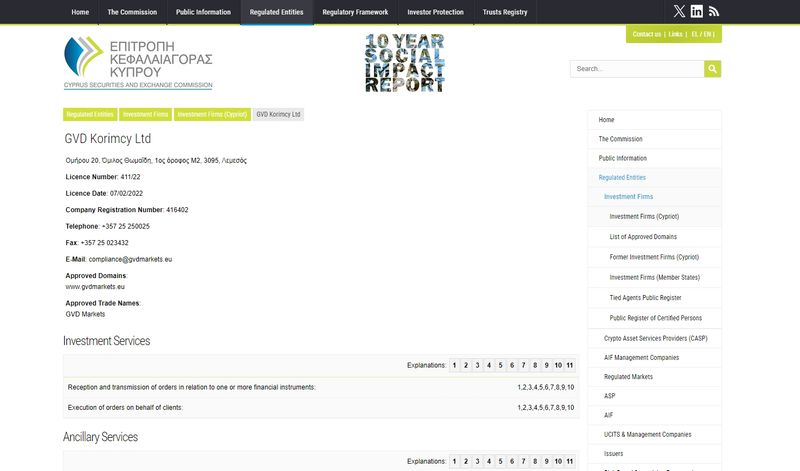
Task: Select Public Information in the sidebar
Action: click(x=655, y=158)
